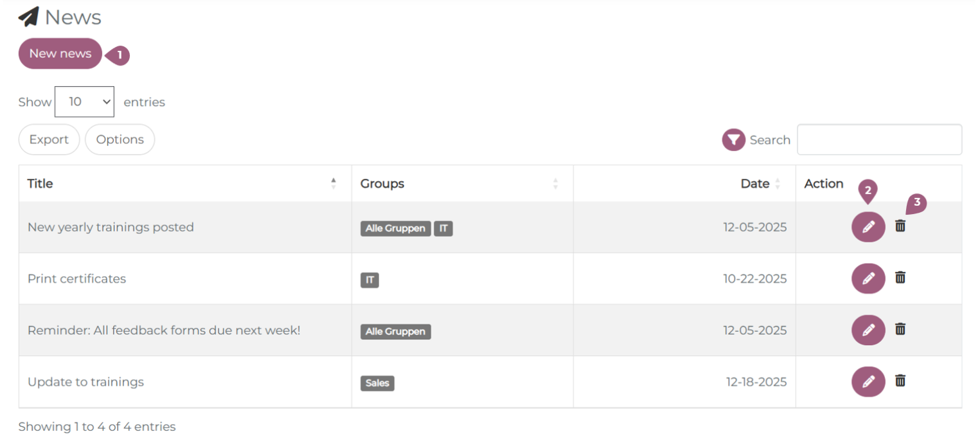This screenshot has height=441, width=980.
Task: Open the 'Print certificates' title cell
Action: pyautogui.click(x=77, y=279)
